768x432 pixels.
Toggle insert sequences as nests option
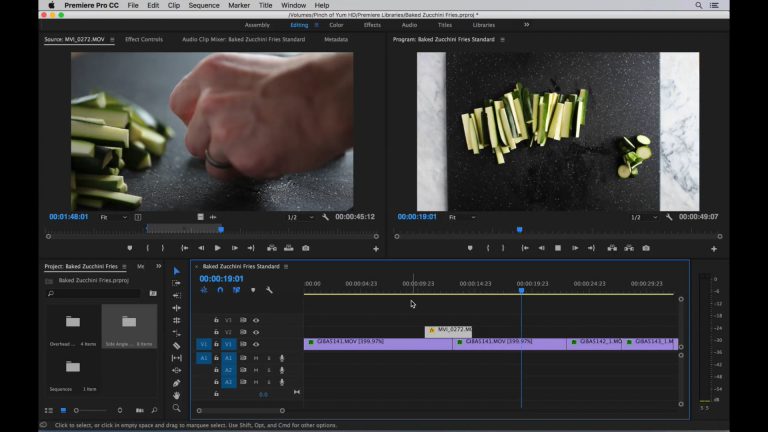(x=204, y=290)
